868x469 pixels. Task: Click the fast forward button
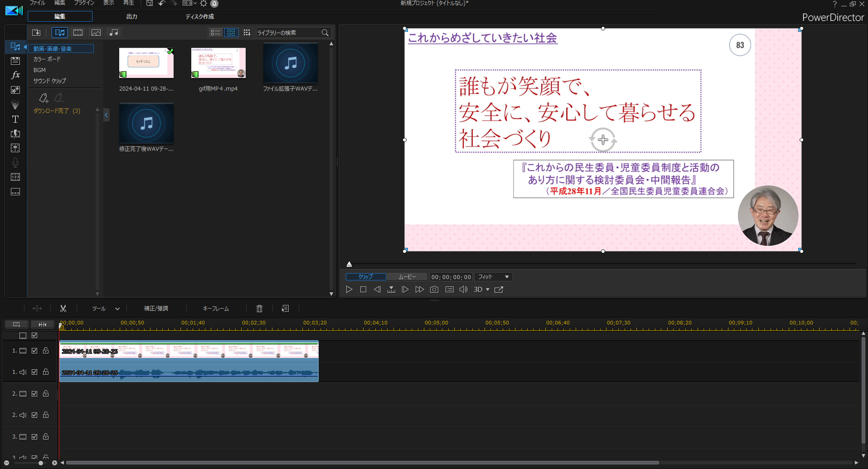coord(420,290)
